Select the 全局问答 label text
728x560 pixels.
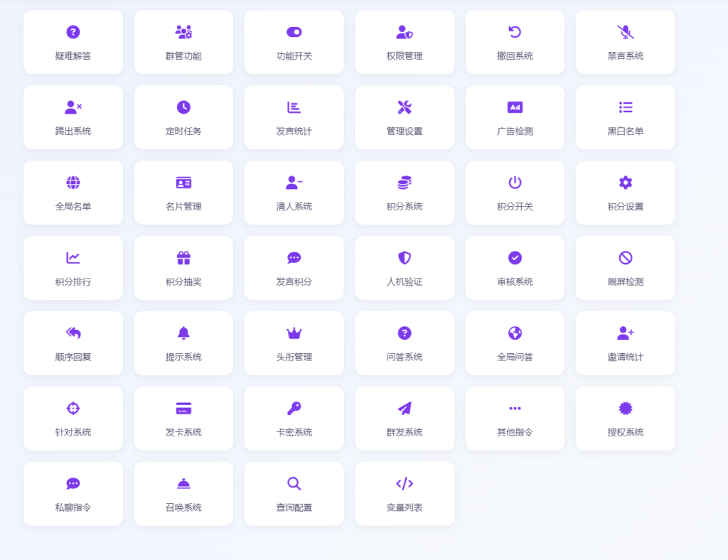[515, 357]
